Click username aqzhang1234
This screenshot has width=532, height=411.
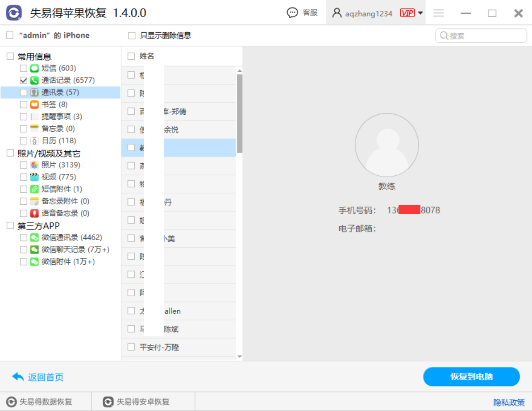click(369, 13)
